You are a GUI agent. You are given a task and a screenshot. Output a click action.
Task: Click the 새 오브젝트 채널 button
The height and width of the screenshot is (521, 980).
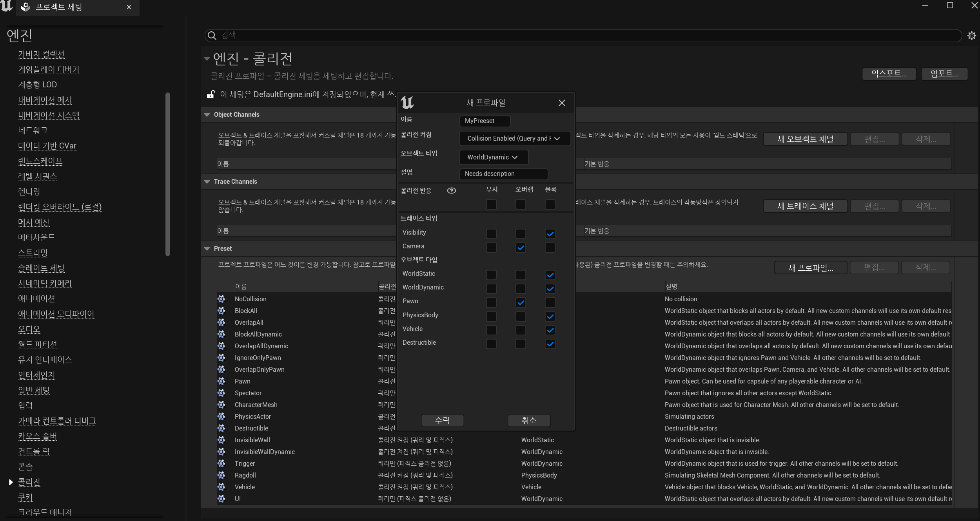point(805,139)
